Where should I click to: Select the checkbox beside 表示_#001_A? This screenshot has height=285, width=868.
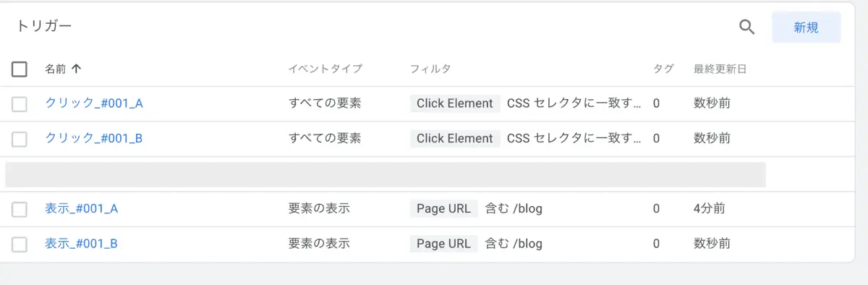tap(20, 209)
